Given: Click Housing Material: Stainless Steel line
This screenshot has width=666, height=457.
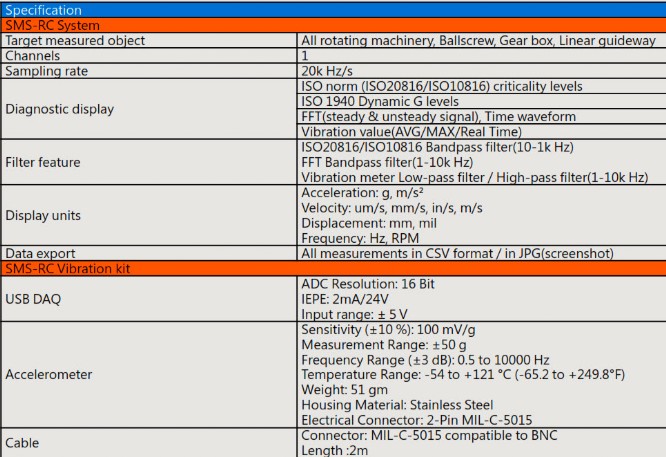Looking at the screenshot, I should (x=397, y=405).
